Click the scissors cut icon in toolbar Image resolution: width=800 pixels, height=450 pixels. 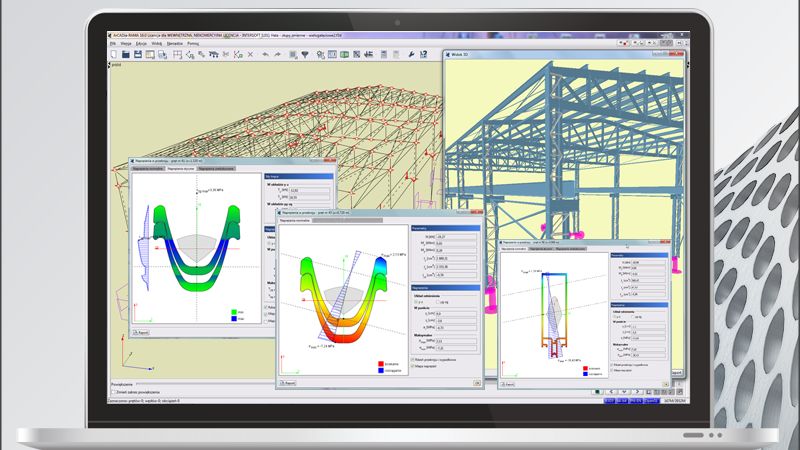(x=226, y=54)
